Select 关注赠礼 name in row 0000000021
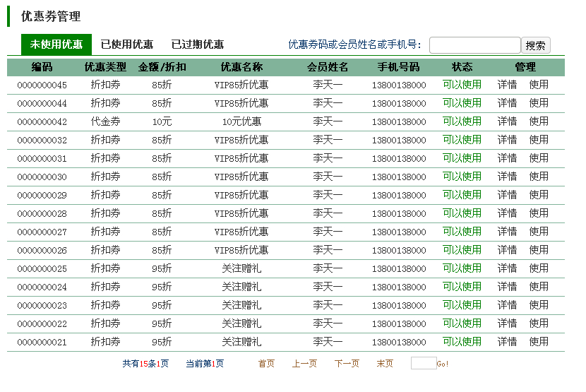The image size is (586, 392). click(241, 342)
